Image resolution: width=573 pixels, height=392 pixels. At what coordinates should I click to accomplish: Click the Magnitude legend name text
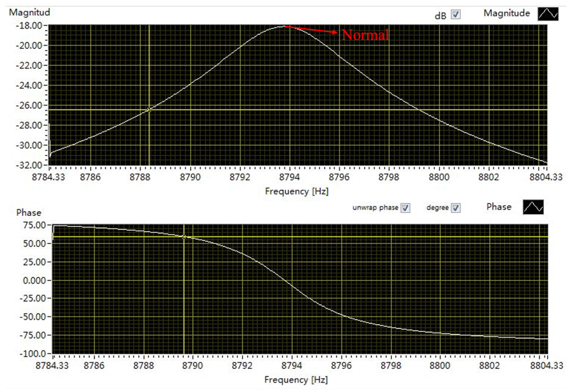point(507,13)
